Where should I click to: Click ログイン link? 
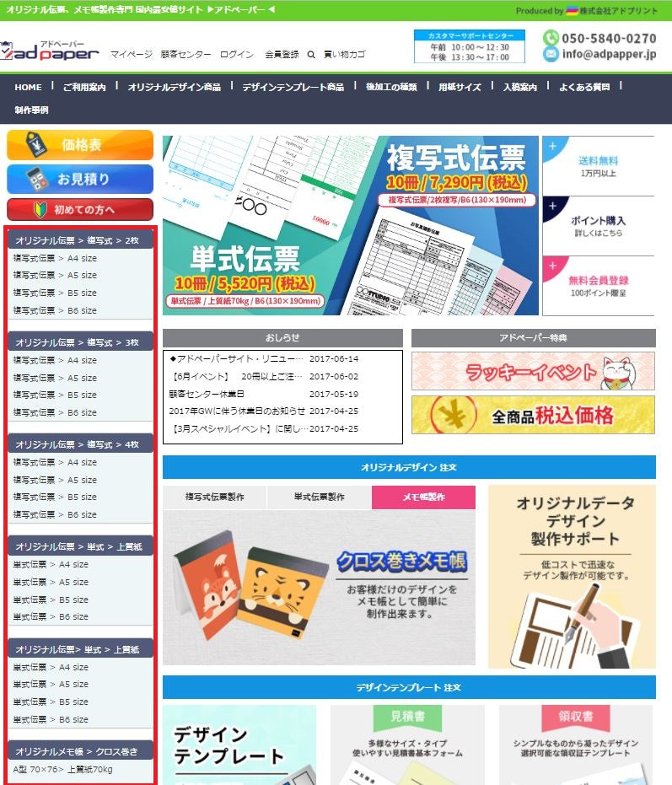point(238,54)
